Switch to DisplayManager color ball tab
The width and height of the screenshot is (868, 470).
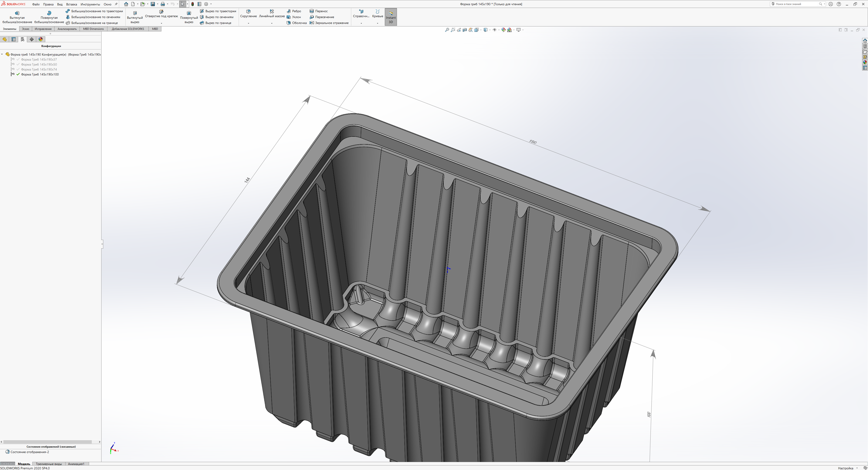[x=41, y=39]
